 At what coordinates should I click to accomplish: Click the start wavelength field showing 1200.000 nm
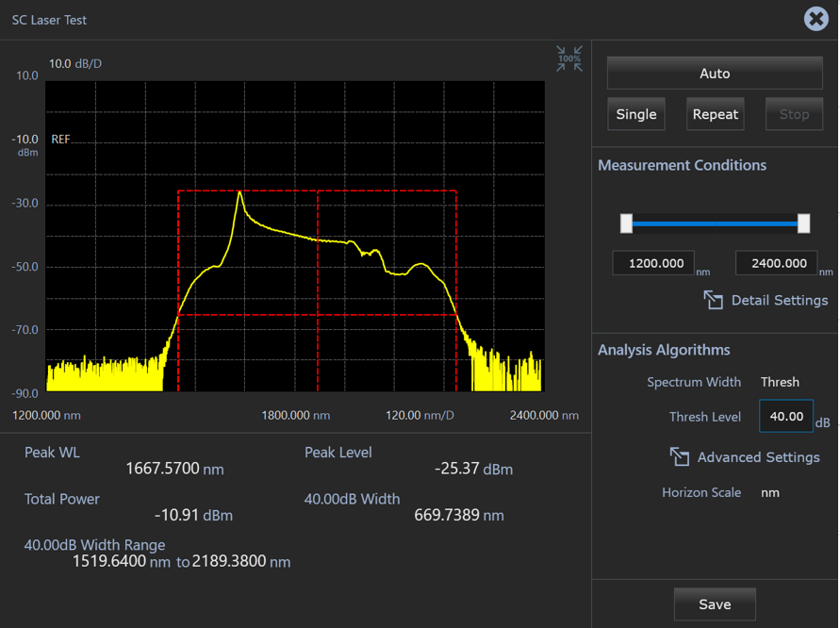click(652, 263)
